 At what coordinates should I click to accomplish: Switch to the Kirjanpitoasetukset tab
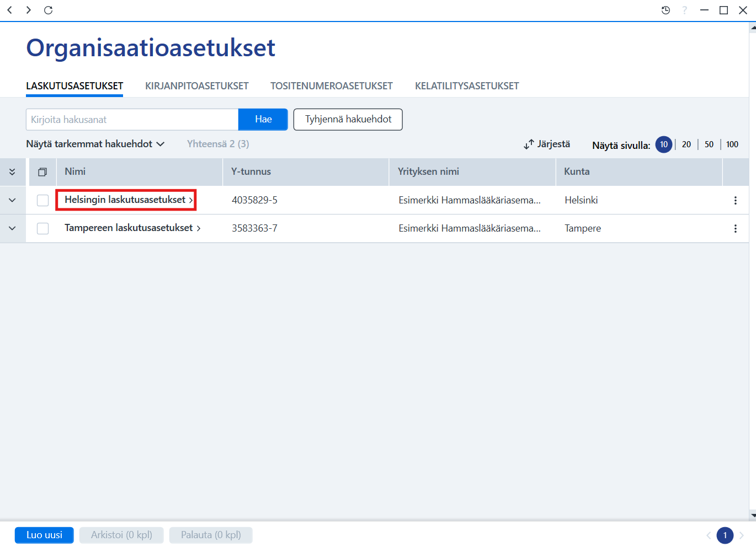[197, 86]
